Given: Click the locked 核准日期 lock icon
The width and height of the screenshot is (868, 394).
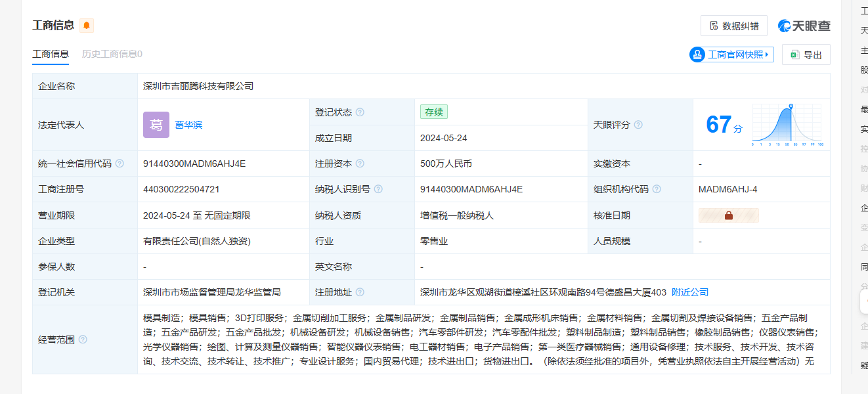Looking at the screenshot, I should (x=729, y=215).
